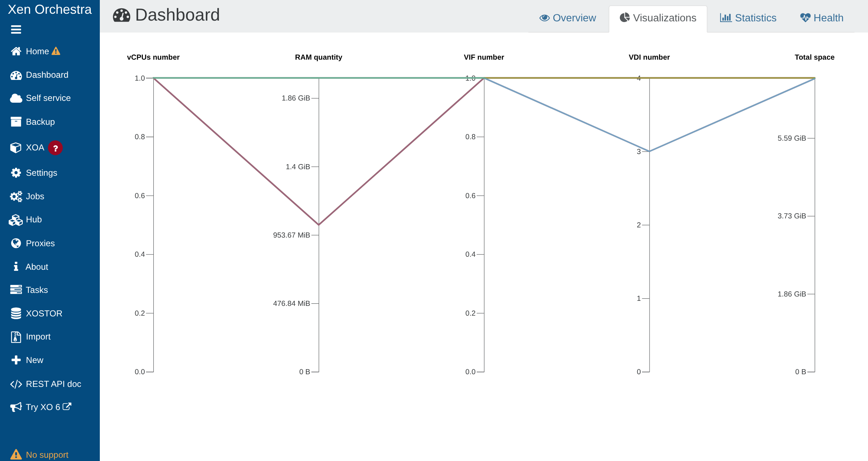This screenshot has height=461, width=868.
Task: Click the 953.67 MiB tick label
Action: 292,235
